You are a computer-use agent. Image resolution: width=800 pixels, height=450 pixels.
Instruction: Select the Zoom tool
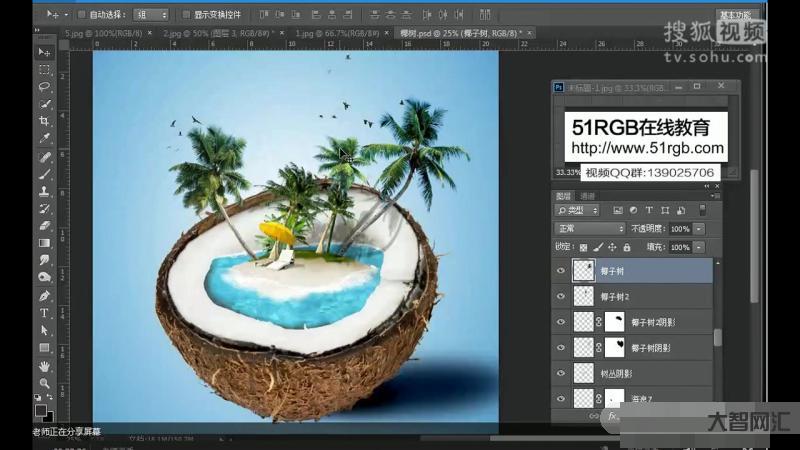point(45,383)
